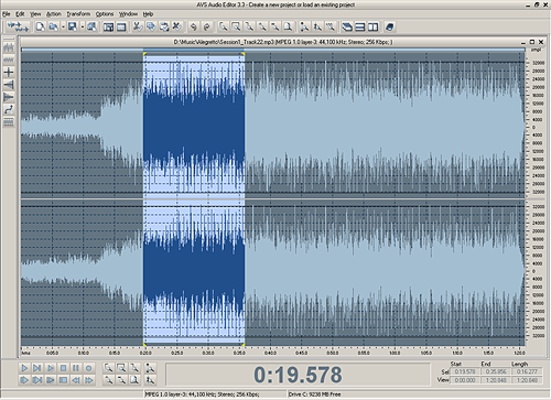Create a new file from toolbar
The width and height of the screenshot is (551, 400).
coord(40,27)
